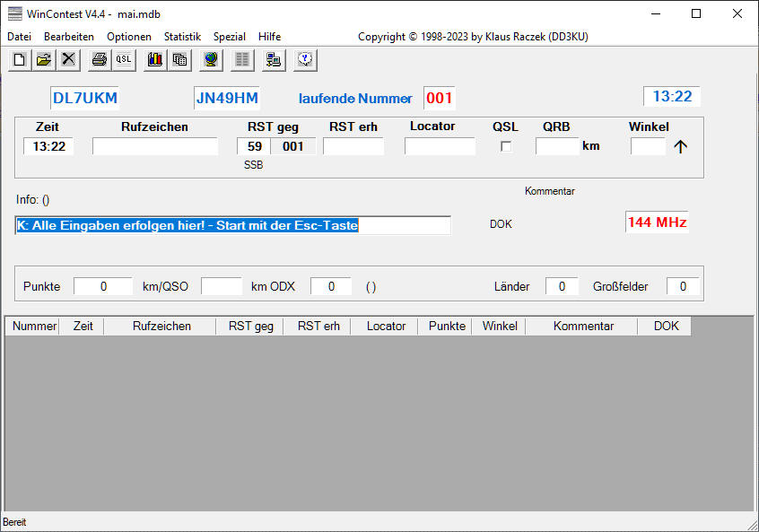Click the WinContest app icon in title bar
Screen dimensions: 759x532
pyautogui.click(x=15, y=13)
